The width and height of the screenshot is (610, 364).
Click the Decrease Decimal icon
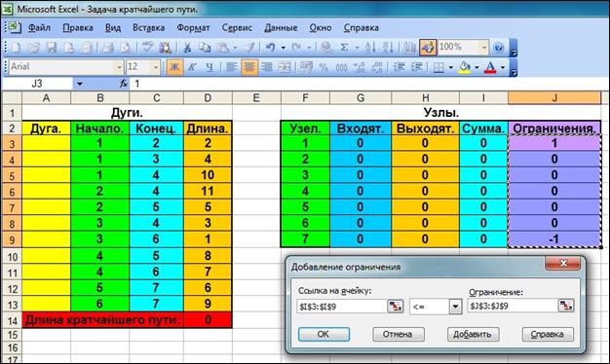pos(377,67)
